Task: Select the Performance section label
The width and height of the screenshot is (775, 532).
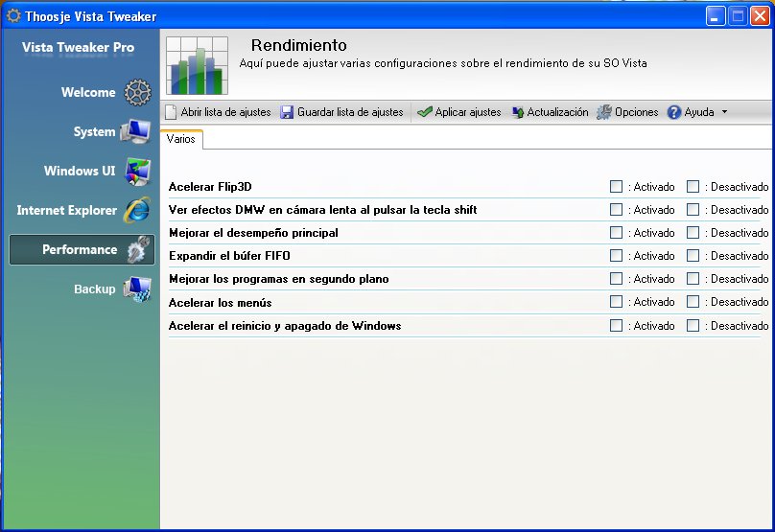Action: click(x=80, y=249)
